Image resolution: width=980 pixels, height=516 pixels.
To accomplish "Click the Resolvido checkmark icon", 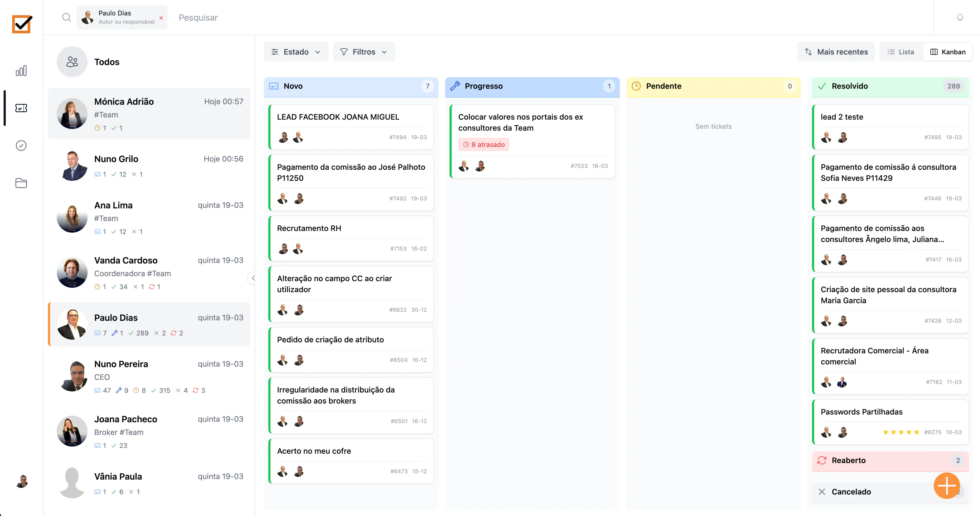I will 822,86.
